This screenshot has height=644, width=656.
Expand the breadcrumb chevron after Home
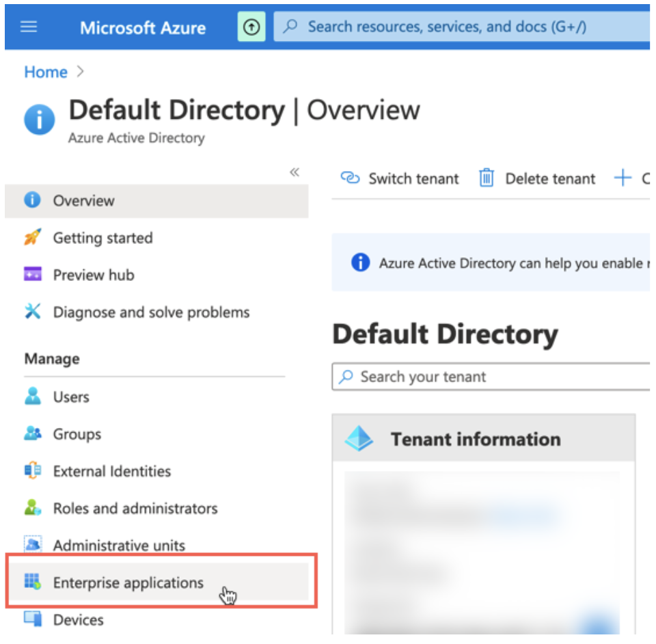(x=80, y=72)
